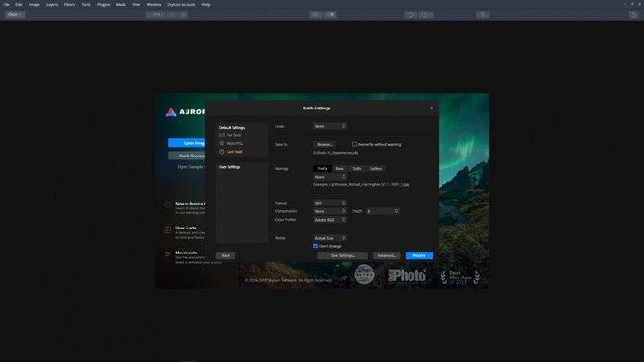Open the Skylum Account menu
The height and width of the screenshot is (362, 644).
coord(181,4)
